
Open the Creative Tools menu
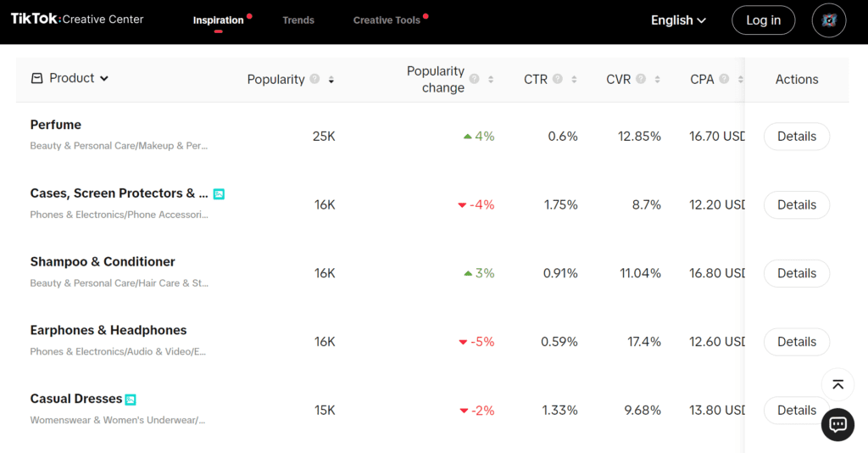click(386, 20)
